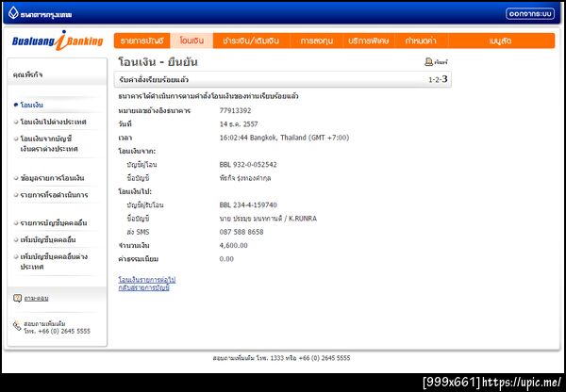
Task: Click เพิ่มบัญชีบุคคลอื่น sidebar link
Action: click(x=48, y=239)
